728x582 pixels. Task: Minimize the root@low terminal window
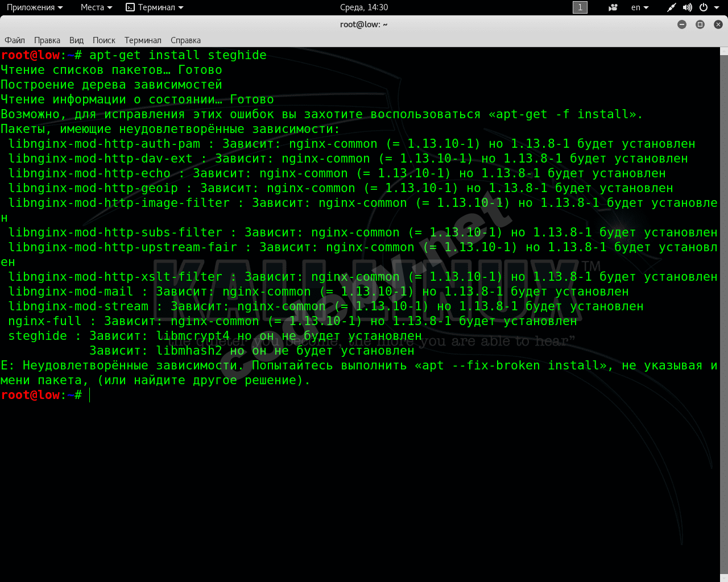point(682,24)
